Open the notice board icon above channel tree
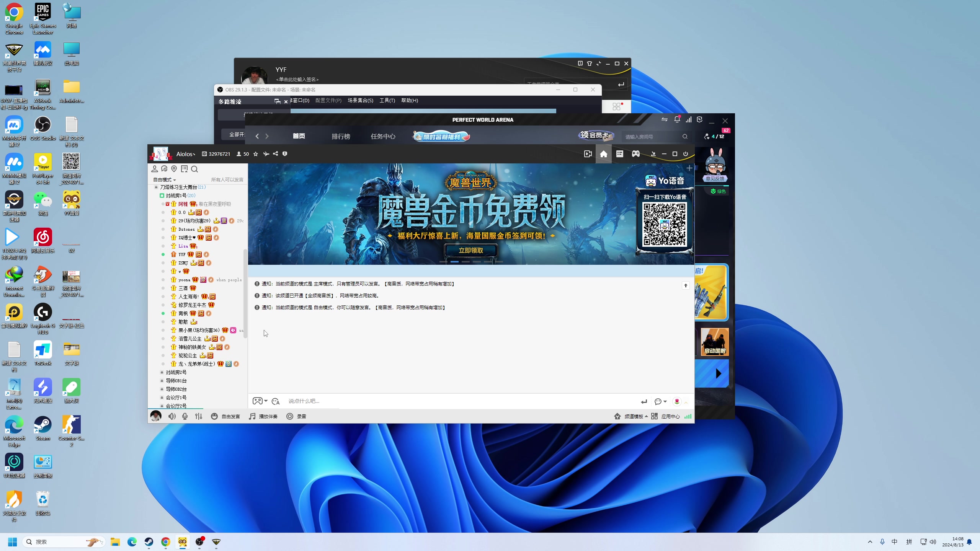The height and width of the screenshot is (551, 980). pyautogui.click(x=184, y=169)
